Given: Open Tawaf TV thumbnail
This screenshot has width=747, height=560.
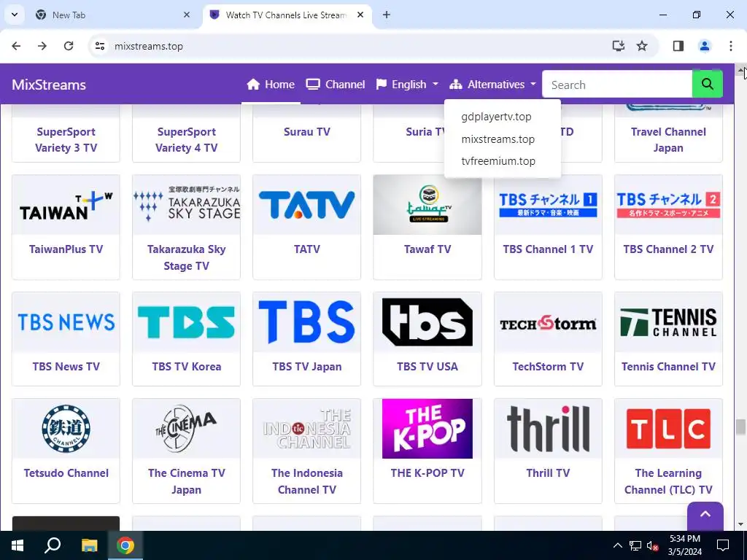Looking at the screenshot, I should click(x=427, y=205).
